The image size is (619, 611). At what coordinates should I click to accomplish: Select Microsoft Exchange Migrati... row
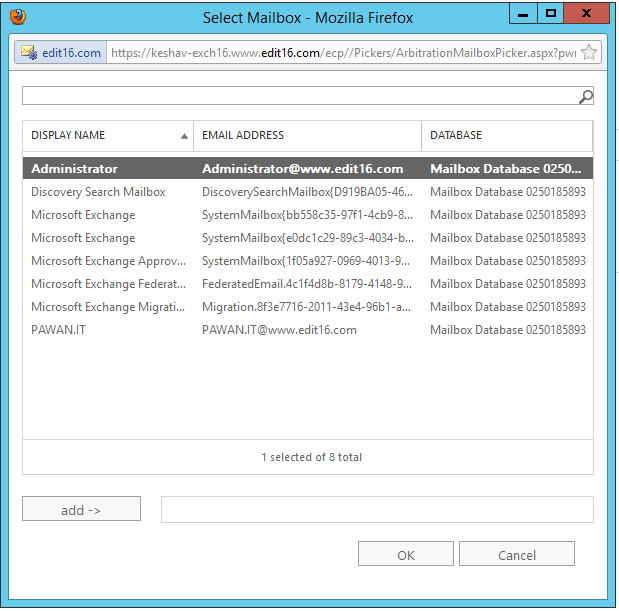(308, 307)
